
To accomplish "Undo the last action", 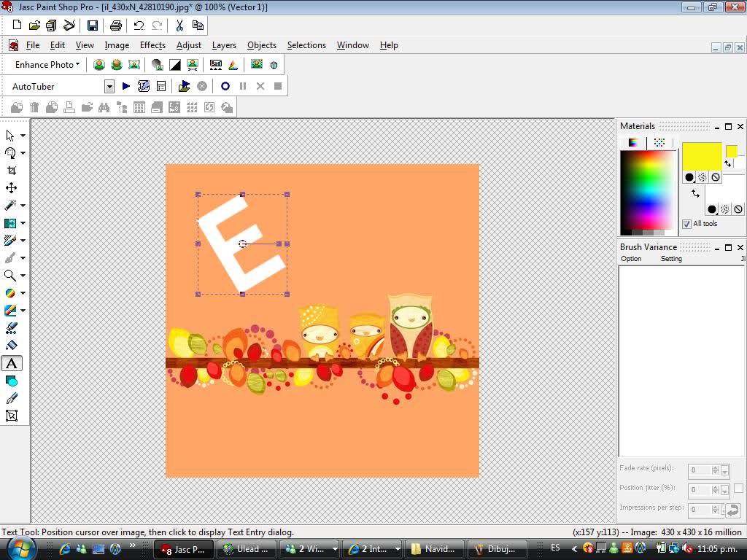I will pos(139,26).
